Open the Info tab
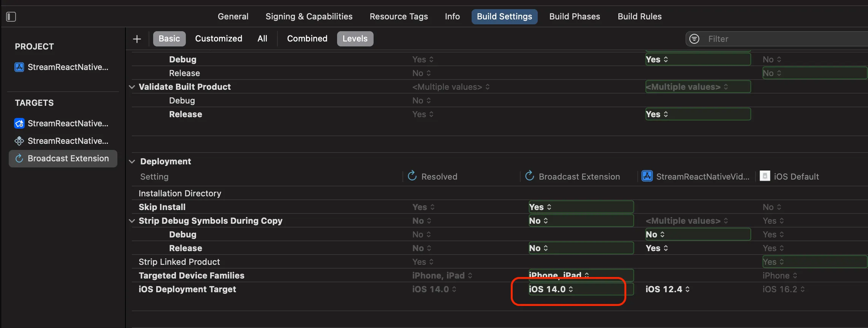Screen dimensions: 868x328 click(452, 17)
